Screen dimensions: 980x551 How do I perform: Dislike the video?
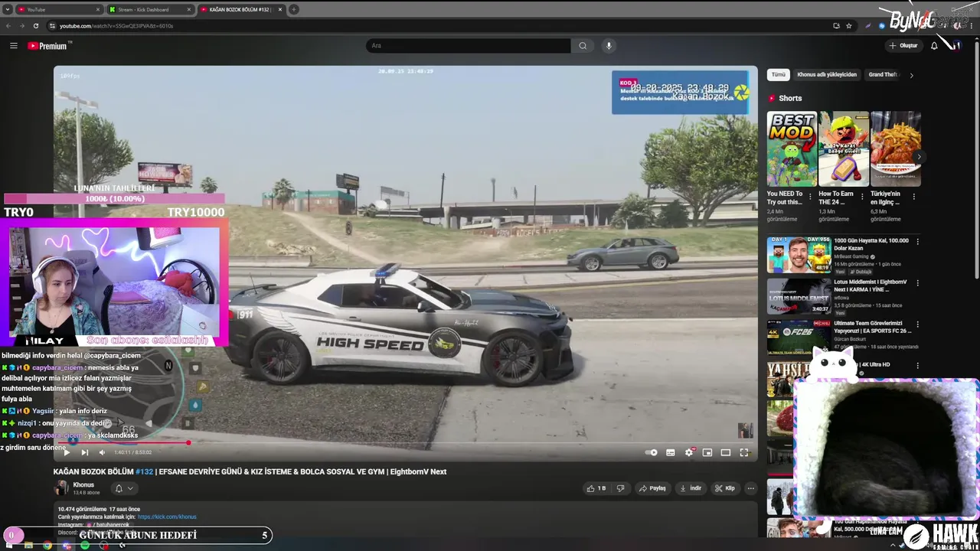coord(620,488)
